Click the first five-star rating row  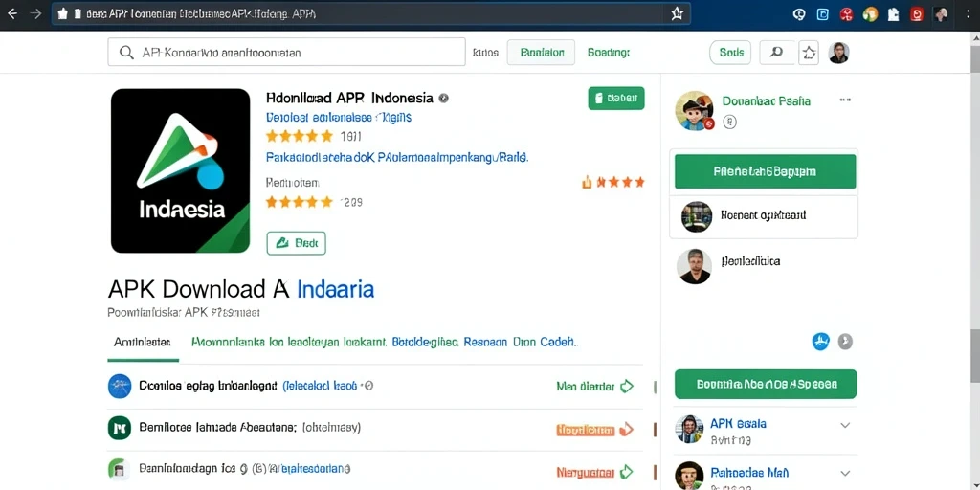pyautogui.click(x=300, y=136)
